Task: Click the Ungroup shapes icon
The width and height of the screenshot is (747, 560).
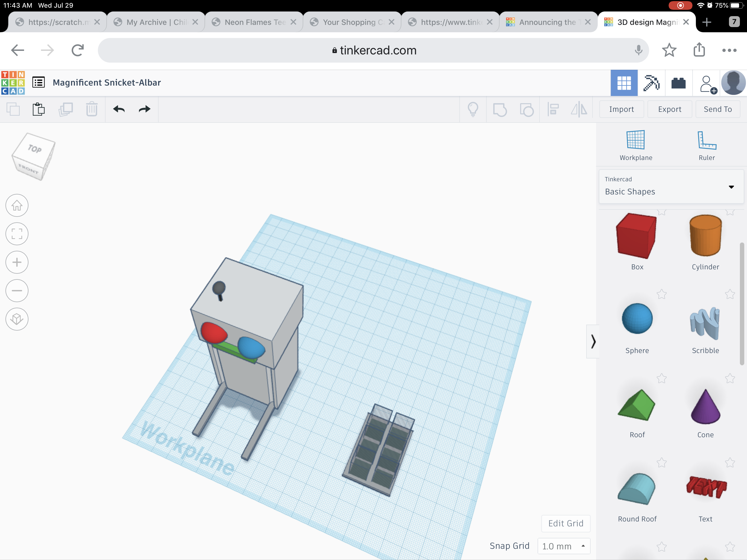Action: (526, 109)
